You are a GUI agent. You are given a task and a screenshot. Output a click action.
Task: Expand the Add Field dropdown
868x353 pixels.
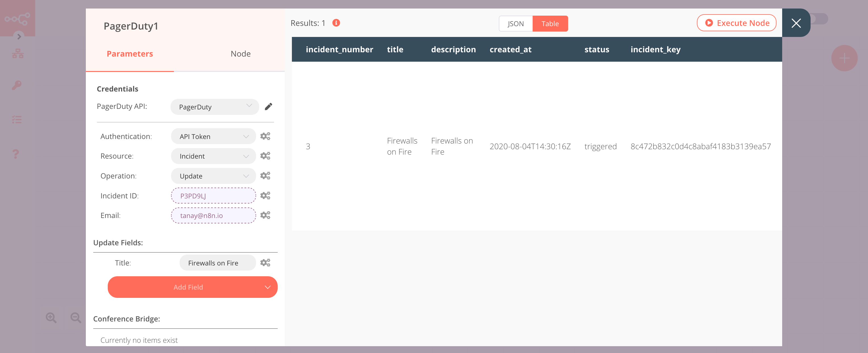pyautogui.click(x=267, y=286)
